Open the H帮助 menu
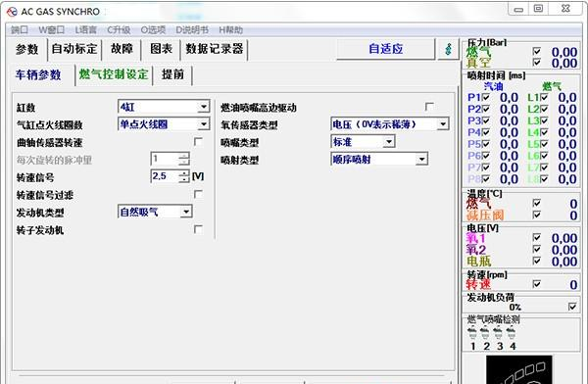Image resolution: width=588 pixels, height=384 pixels. point(230,29)
